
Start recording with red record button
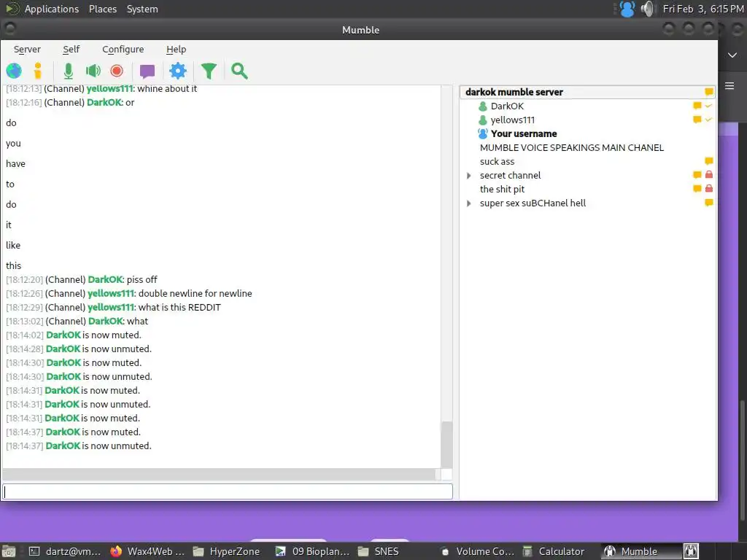coord(117,71)
